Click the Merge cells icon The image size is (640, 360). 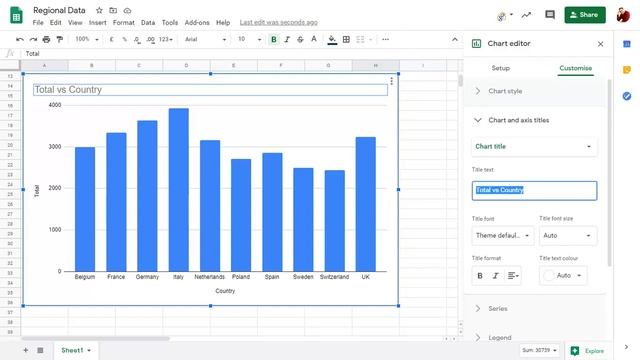click(360, 40)
